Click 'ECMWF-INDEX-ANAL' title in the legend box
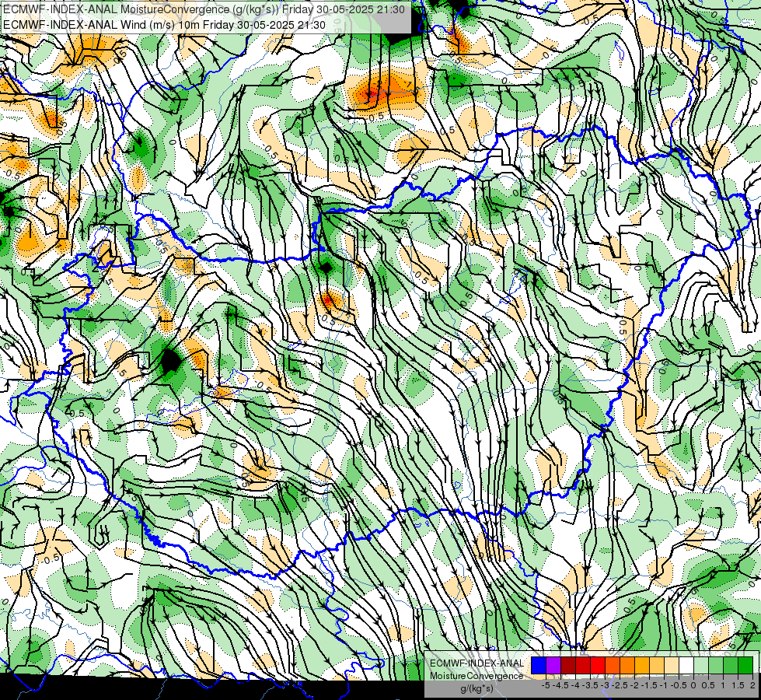The image size is (761, 700). click(476, 663)
